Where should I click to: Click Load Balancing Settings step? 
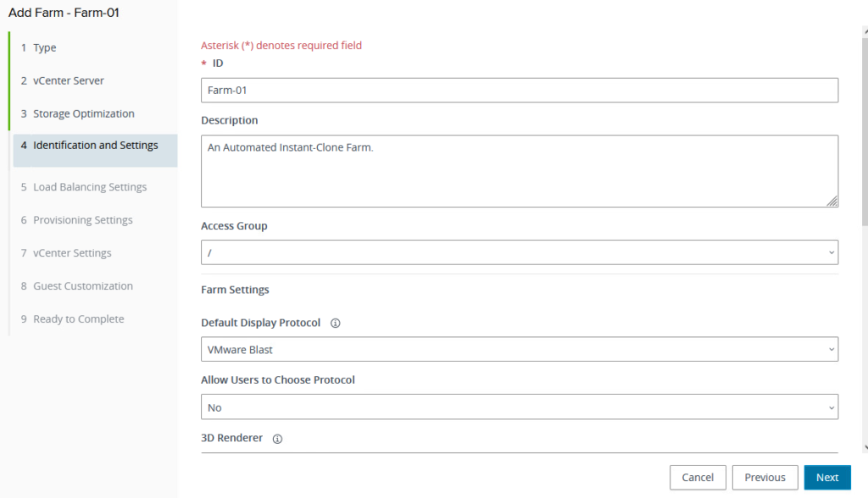(89, 187)
